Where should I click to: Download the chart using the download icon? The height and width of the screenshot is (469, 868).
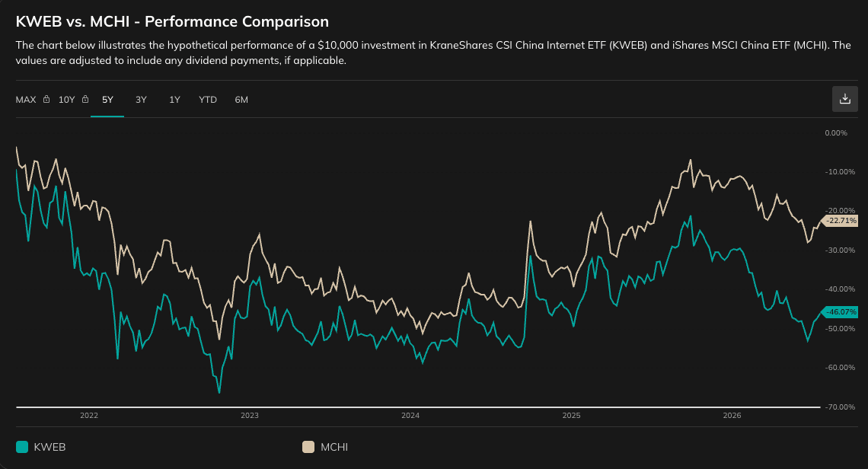[x=844, y=98]
